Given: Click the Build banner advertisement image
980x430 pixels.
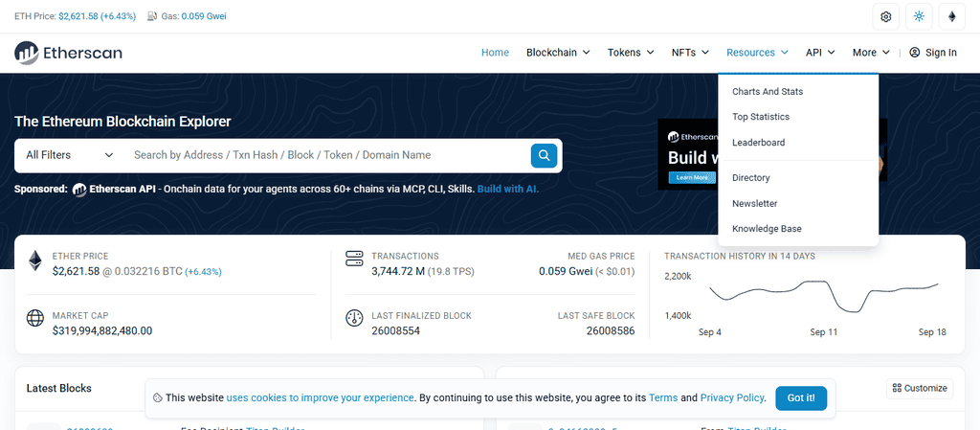Looking at the screenshot, I should coord(688,154).
